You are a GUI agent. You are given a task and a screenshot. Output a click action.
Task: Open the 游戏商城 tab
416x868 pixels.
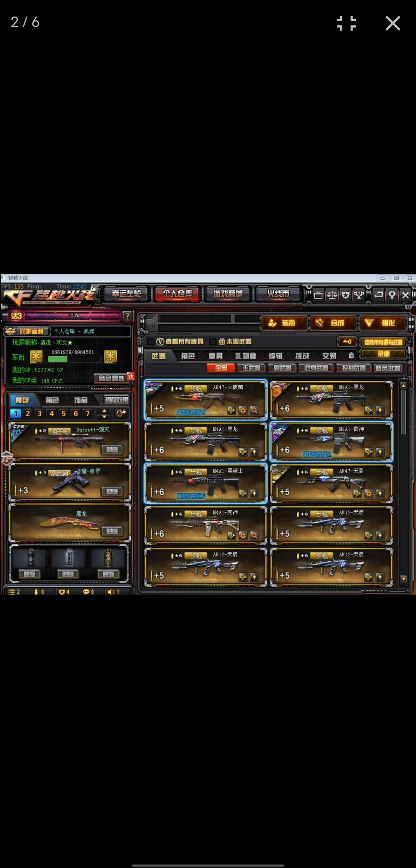[x=228, y=294]
